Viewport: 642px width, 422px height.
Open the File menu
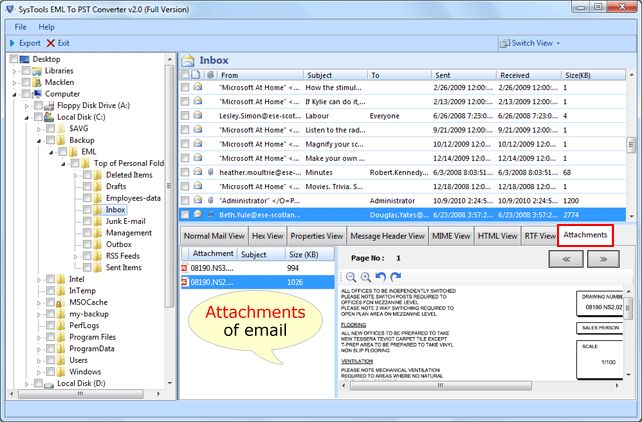pos(20,27)
